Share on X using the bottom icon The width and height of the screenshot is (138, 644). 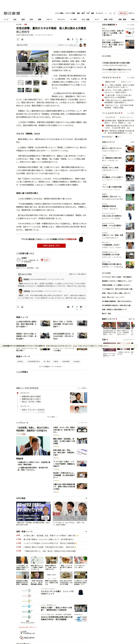(77, 307)
